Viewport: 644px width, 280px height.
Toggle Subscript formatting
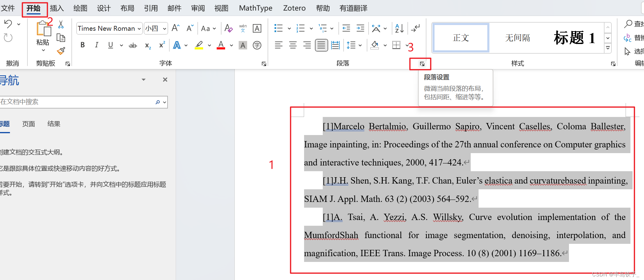(x=148, y=46)
